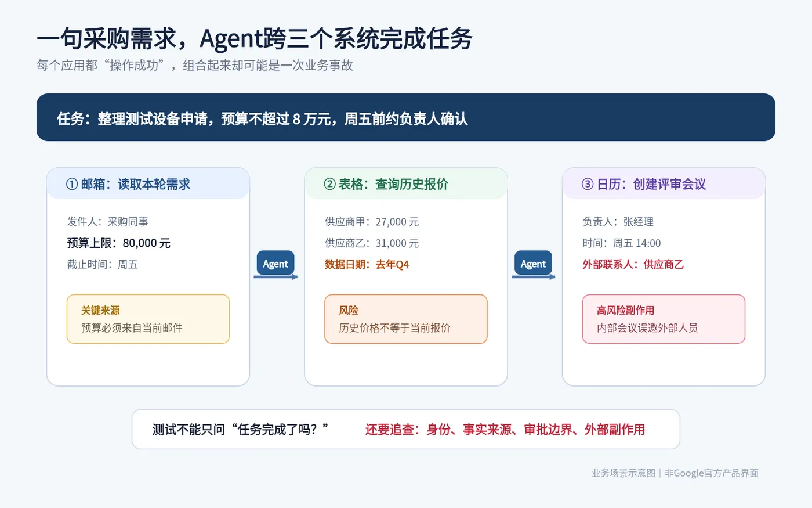Click the text '负责人：张经理'
The height and width of the screenshot is (508, 812).
(618, 222)
